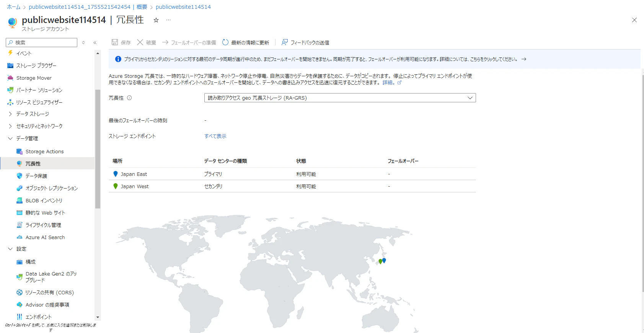Click the expand/collapse all toggle beside search
This screenshot has width=644, height=333.
tap(83, 43)
